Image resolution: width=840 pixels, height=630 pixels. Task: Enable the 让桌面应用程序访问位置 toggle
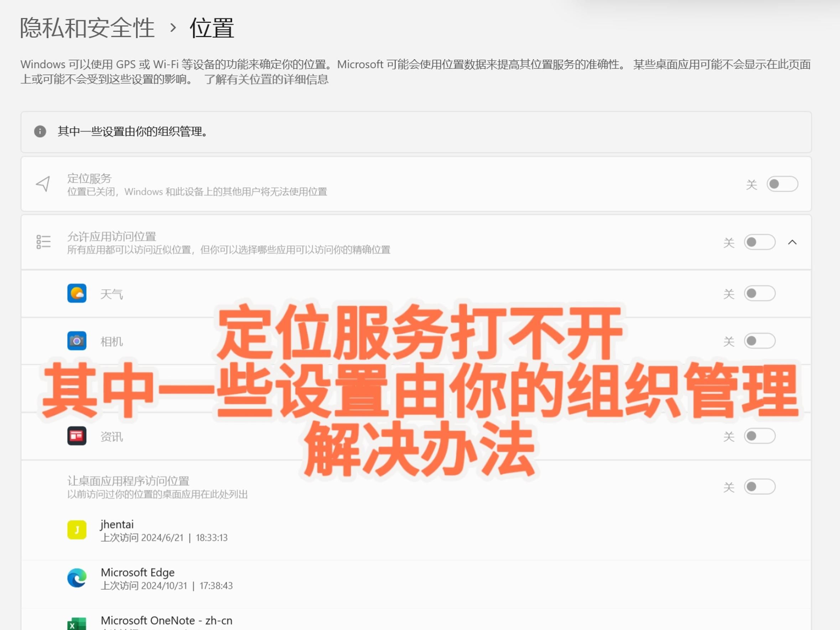(759, 487)
